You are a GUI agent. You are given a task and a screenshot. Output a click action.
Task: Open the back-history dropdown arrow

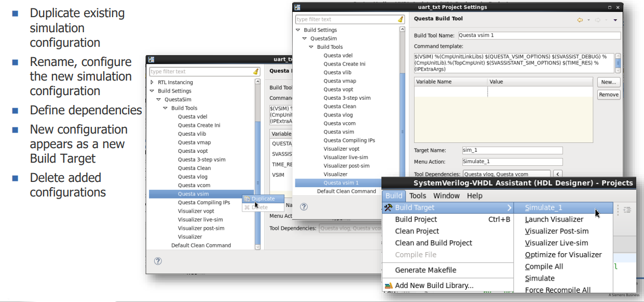click(588, 20)
